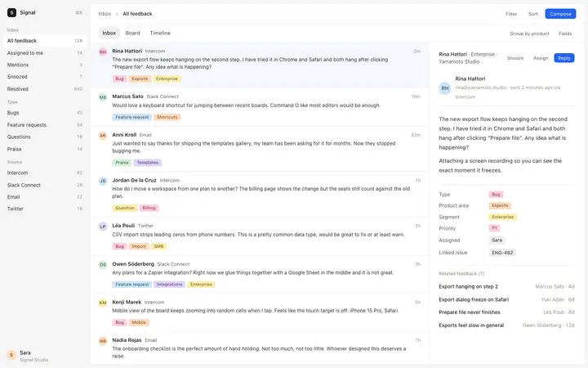
Task: Click Jordan De la Cruz's JD avatar
Action: tap(103, 181)
